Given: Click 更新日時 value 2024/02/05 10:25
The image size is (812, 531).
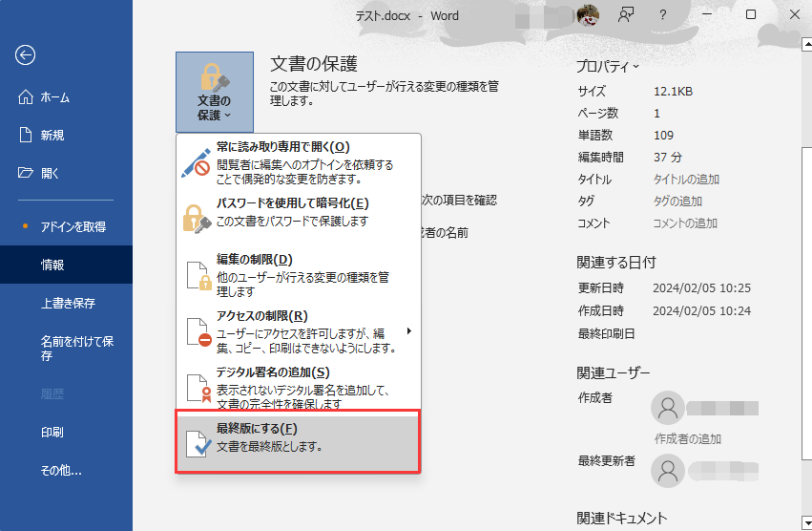Looking at the screenshot, I should [701, 288].
